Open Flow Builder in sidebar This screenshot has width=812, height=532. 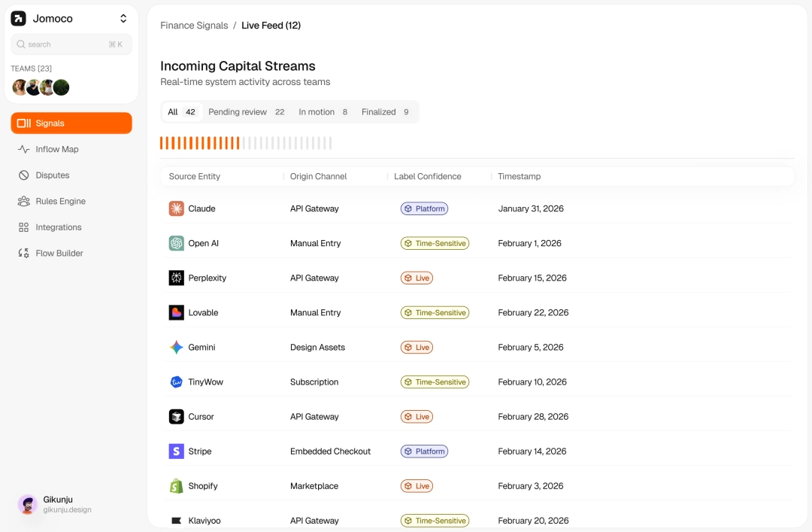(x=71, y=253)
